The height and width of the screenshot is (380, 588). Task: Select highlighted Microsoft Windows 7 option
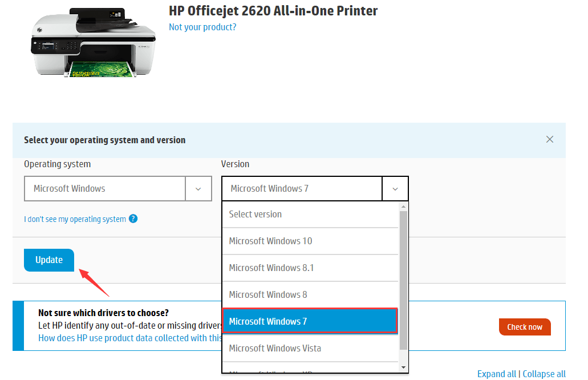point(310,321)
